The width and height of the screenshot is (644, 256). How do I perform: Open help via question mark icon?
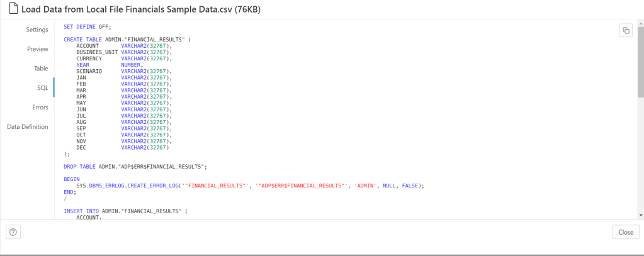coord(13,232)
